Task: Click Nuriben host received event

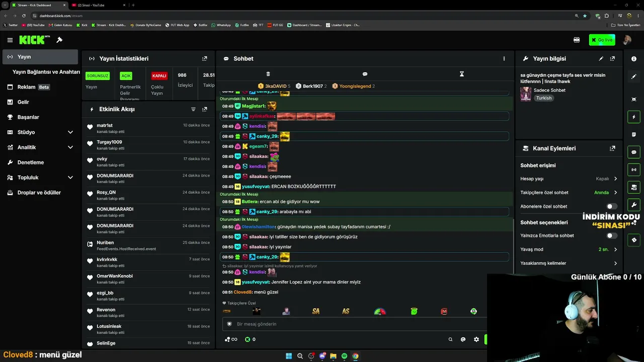Action: 148,245
